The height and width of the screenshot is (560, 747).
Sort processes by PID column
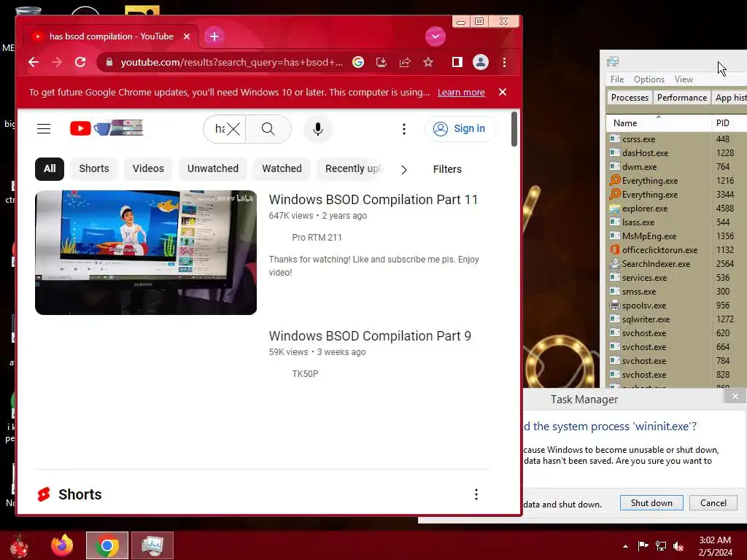(x=729, y=122)
